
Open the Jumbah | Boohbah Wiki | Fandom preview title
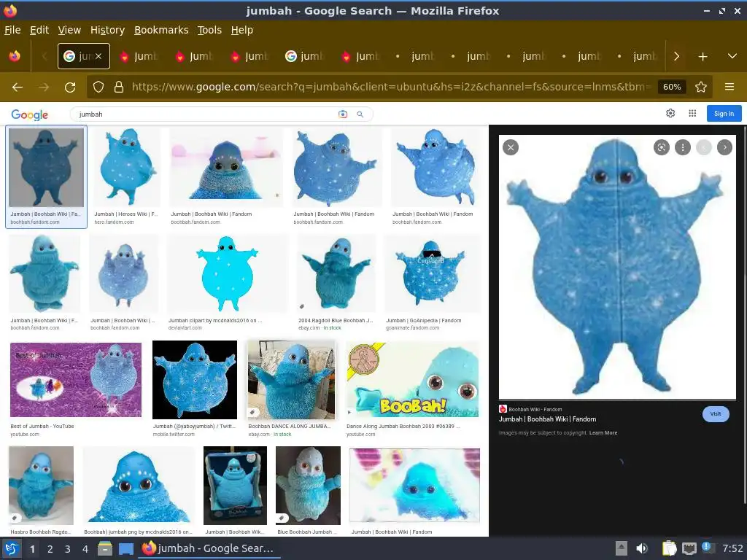point(547,419)
